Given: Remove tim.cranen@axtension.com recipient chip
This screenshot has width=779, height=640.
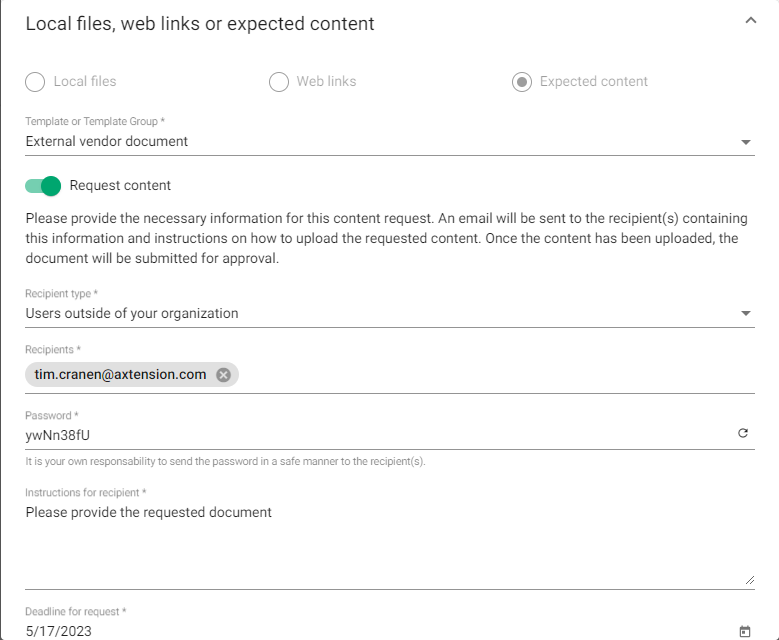Looking at the screenshot, I should (x=223, y=375).
